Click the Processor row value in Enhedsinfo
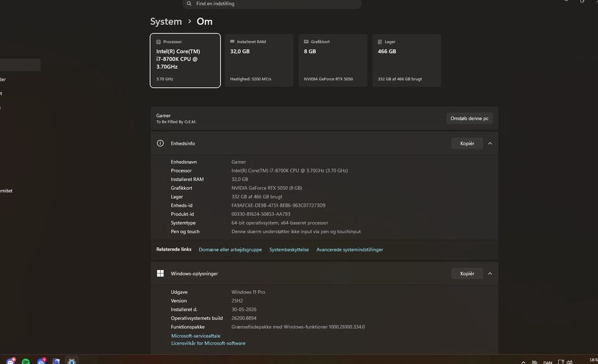 290,170
